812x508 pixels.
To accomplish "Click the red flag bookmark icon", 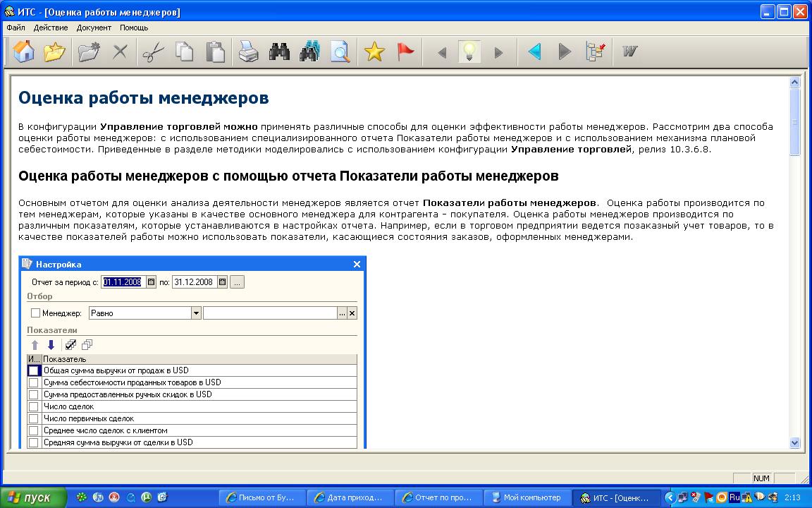I will point(405,52).
